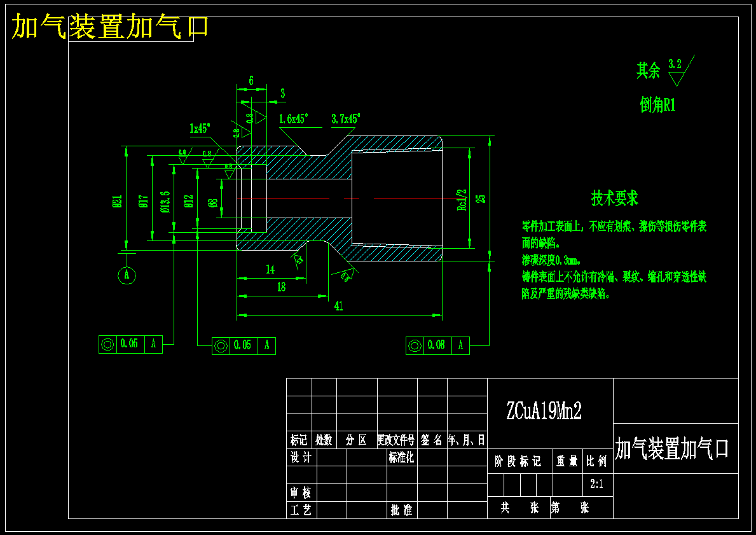Screen dimensions: 756x535
Task: Select the 18 length dimension
Action: tap(281, 287)
